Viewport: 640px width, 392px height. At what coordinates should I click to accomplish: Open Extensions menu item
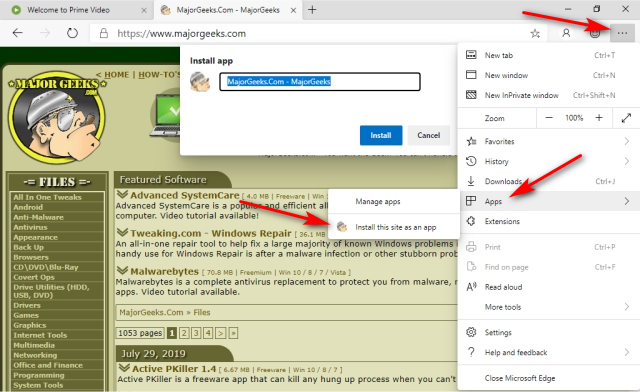pyautogui.click(x=548, y=221)
